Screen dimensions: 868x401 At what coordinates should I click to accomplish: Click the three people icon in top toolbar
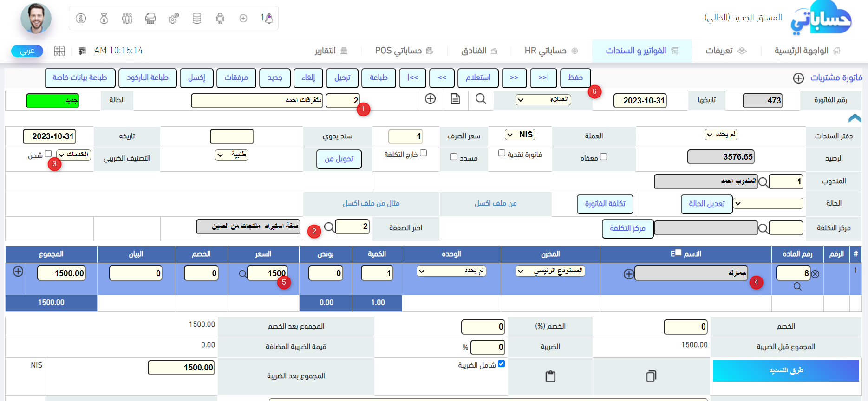point(127,19)
